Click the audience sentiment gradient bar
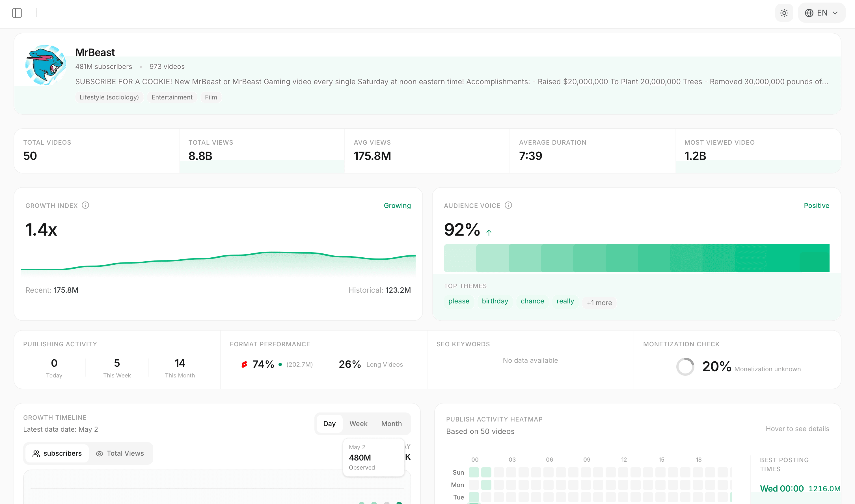 click(636, 258)
